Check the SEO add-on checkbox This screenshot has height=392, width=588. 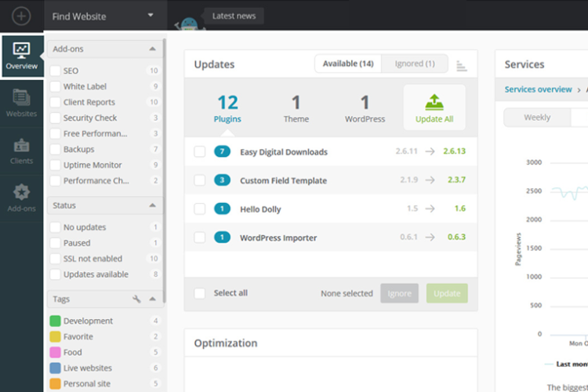pos(56,71)
